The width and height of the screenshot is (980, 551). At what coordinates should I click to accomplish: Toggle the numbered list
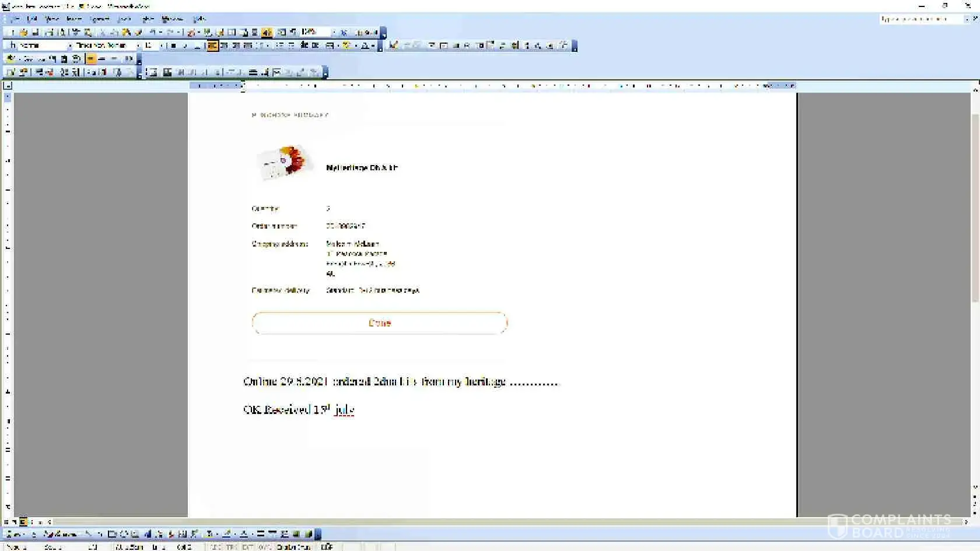click(x=279, y=45)
